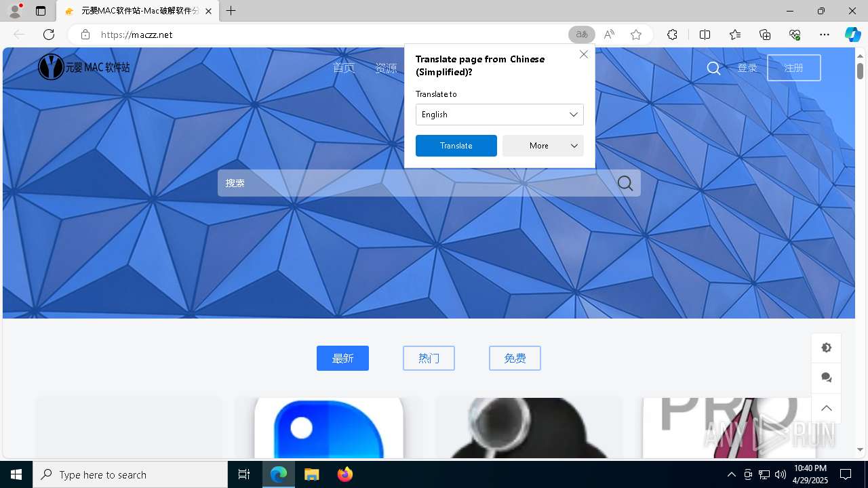Open the 资源 resources menu item
868x488 pixels.
tap(386, 68)
